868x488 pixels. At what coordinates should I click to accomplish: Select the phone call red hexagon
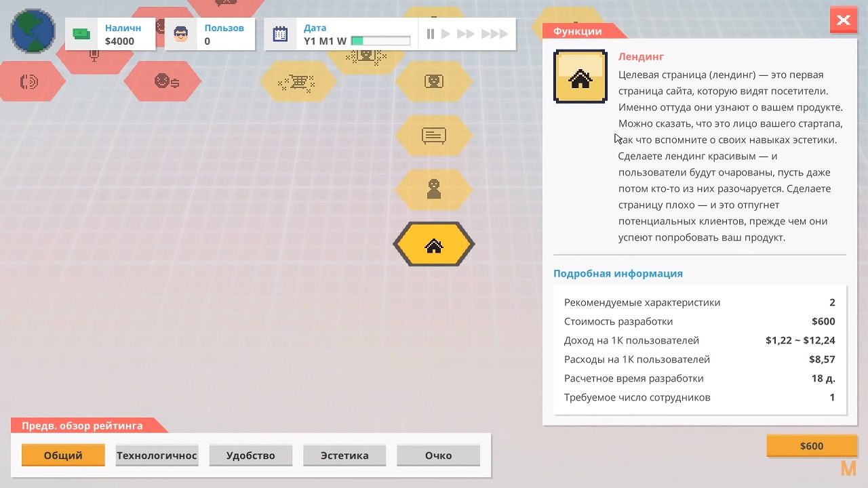point(29,82)
